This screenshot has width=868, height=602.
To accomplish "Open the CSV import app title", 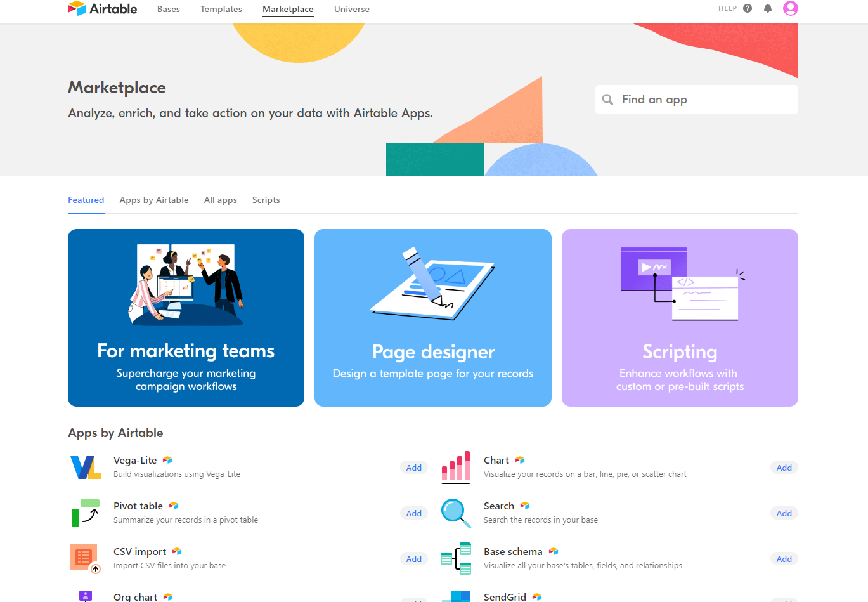I will click(139, 551).
